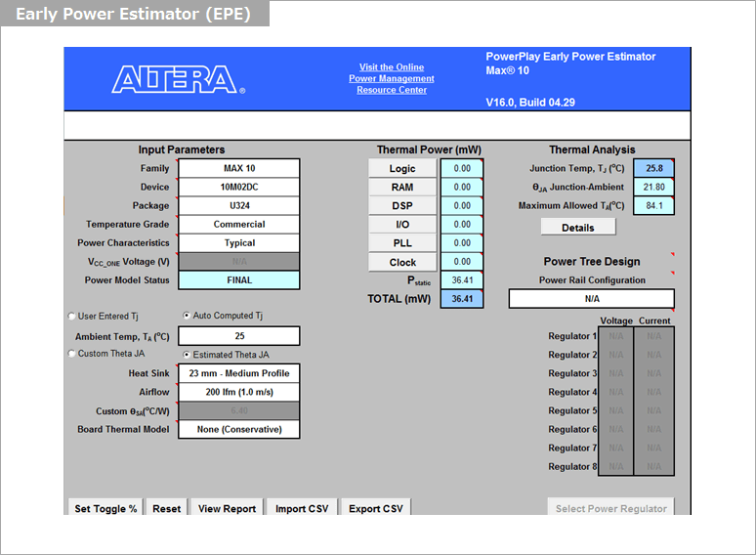Viewport: 756px width, 555px height.
Task: Click the Power Model Status FINAL cell
Action: click(239, 280)
